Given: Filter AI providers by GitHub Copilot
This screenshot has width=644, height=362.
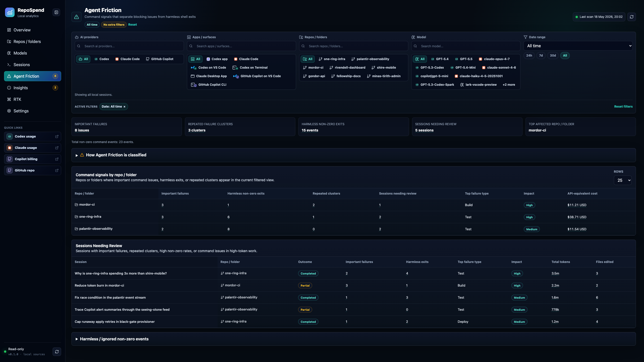Looking at the screenshot, I should point(159,59).
